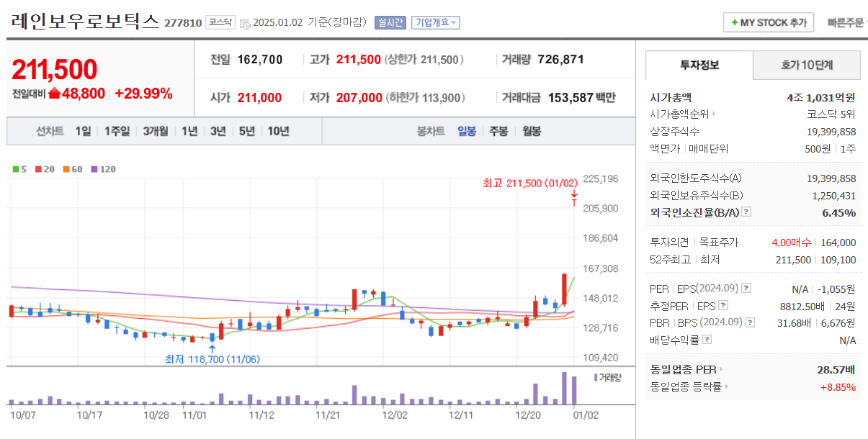Open help icon next to PER EPS(2024.09)
The width and height of the screenshot is (868, 439).
[746, 289]
